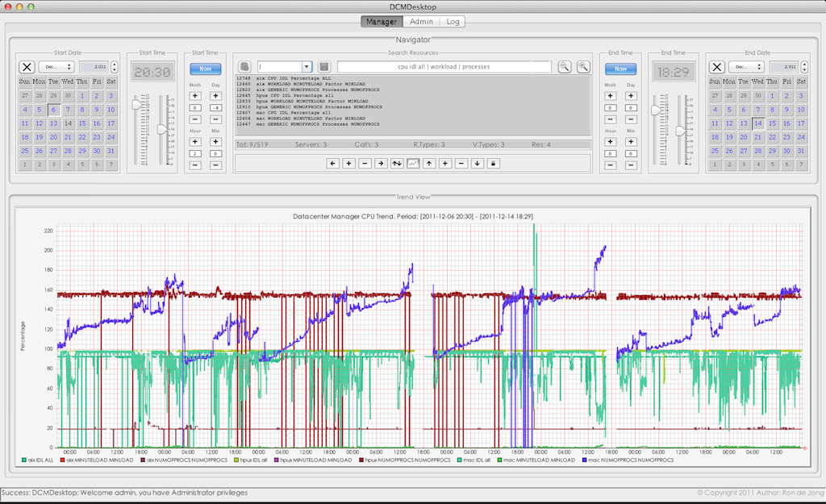Click the Start Date clear X button
826x504 pixels.
[27, 67]
